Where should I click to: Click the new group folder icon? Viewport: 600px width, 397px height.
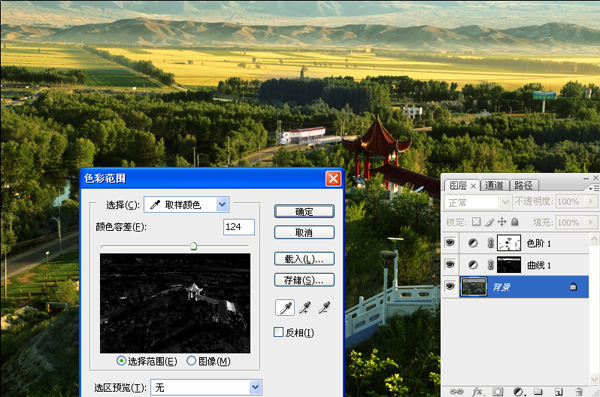(x=538, y=391)
